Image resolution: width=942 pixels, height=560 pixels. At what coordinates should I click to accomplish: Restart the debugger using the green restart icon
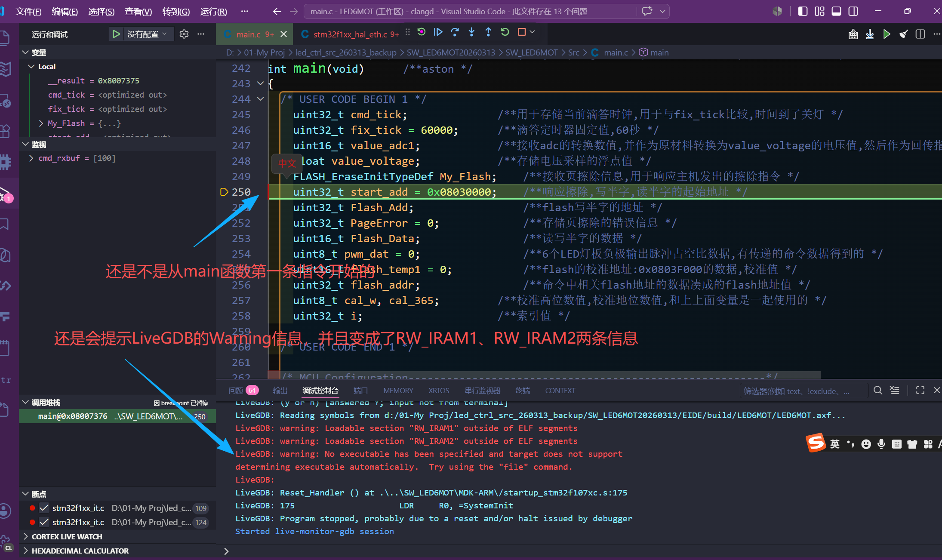pos(505,32)
